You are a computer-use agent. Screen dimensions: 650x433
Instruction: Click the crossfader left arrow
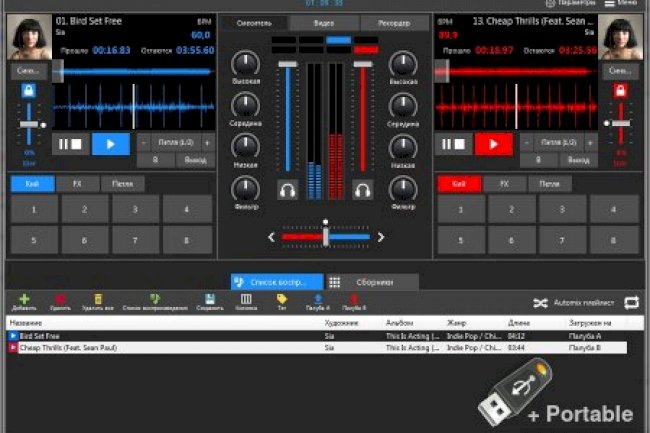(271, 237)
